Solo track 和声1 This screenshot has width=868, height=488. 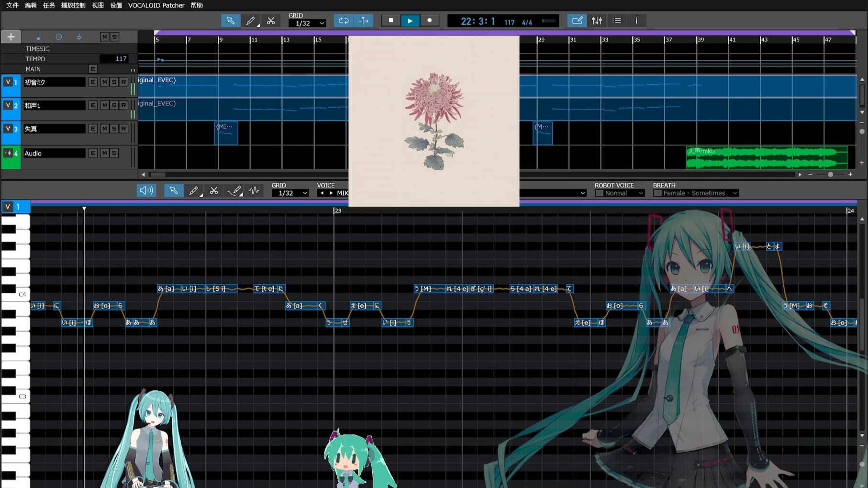(x=114, y=105)
